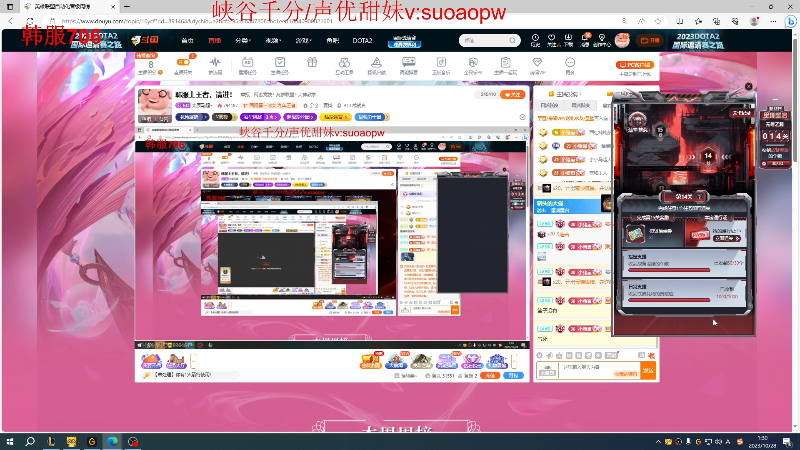Open the messages icon with red badge
800x450 pixels.
(585, 40)
